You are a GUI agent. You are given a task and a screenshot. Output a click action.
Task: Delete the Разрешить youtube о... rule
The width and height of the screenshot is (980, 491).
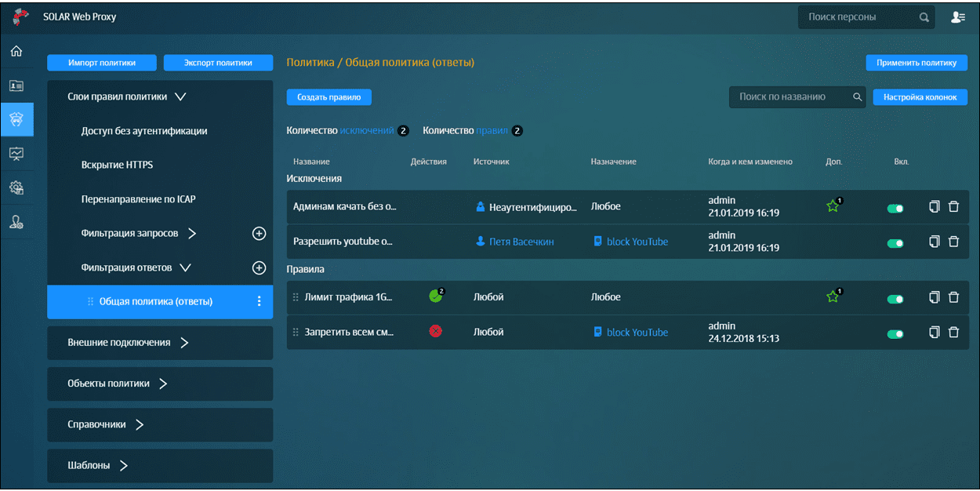(953, 242)
